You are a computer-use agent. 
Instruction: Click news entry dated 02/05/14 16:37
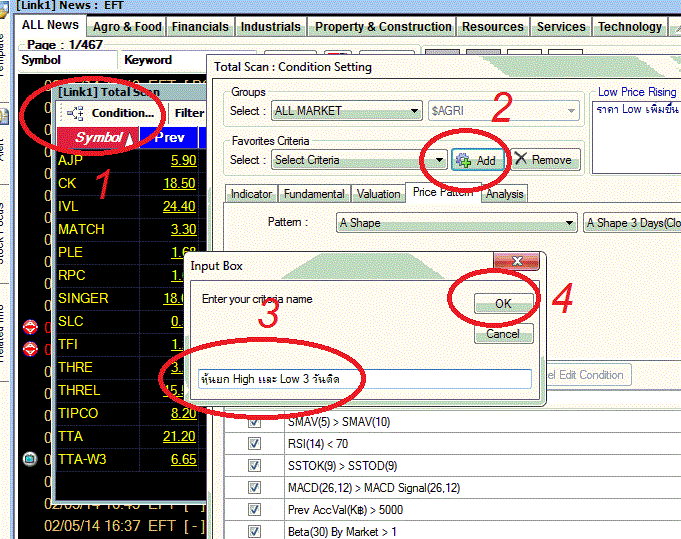(x=124, y=526)
